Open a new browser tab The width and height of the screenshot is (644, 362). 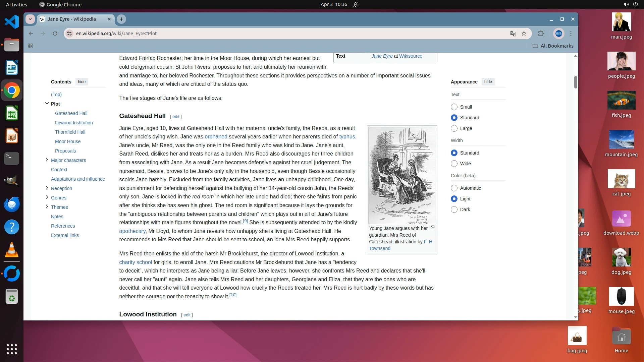click(121, 19)
